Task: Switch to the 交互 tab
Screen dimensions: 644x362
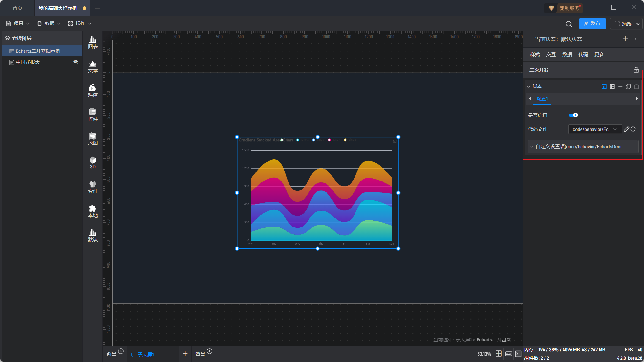Action: pyautogui.click(x=551, y=55)
